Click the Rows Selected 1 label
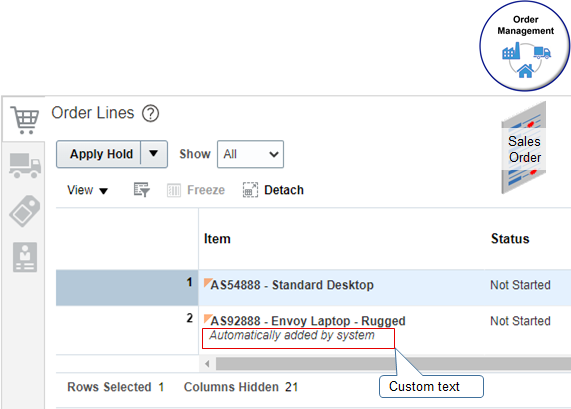This screenshot has height=409, width=571. click(x=116, y=387)
